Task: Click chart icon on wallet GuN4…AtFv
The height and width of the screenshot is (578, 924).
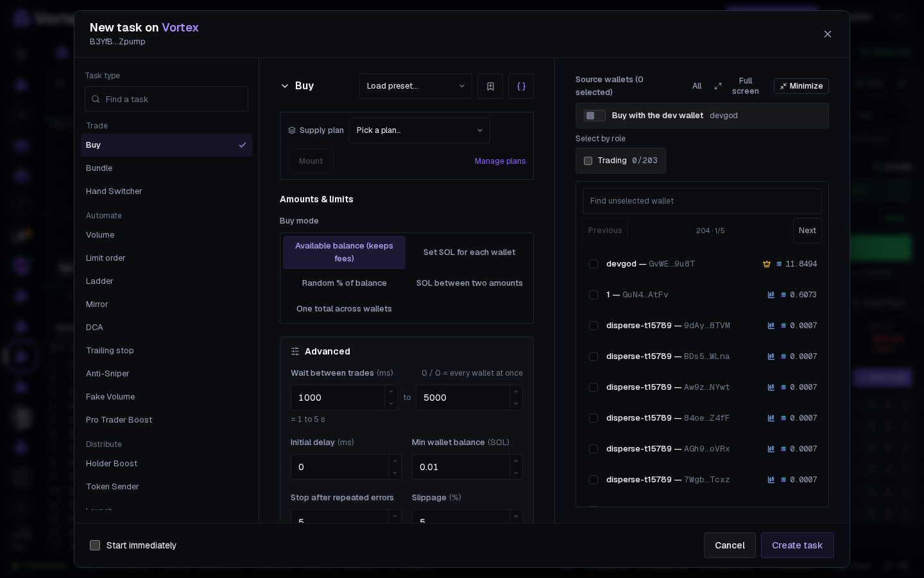Action: click(x=771, y=295)
